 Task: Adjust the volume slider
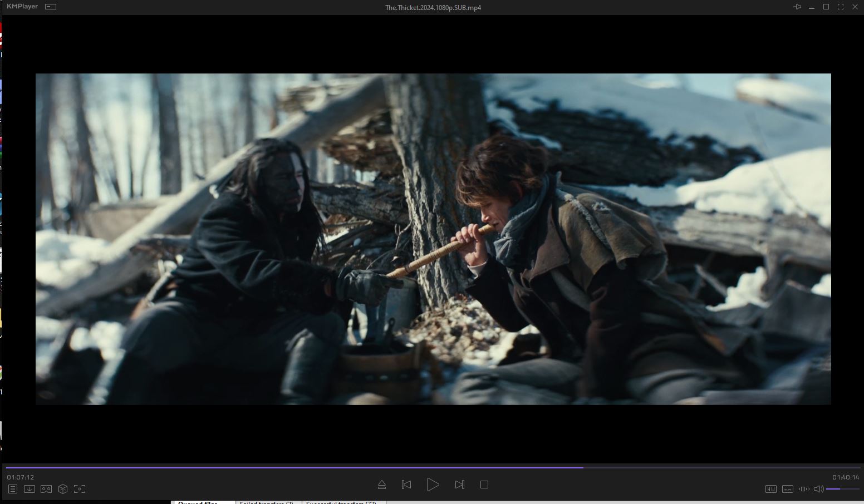point(842,489)
